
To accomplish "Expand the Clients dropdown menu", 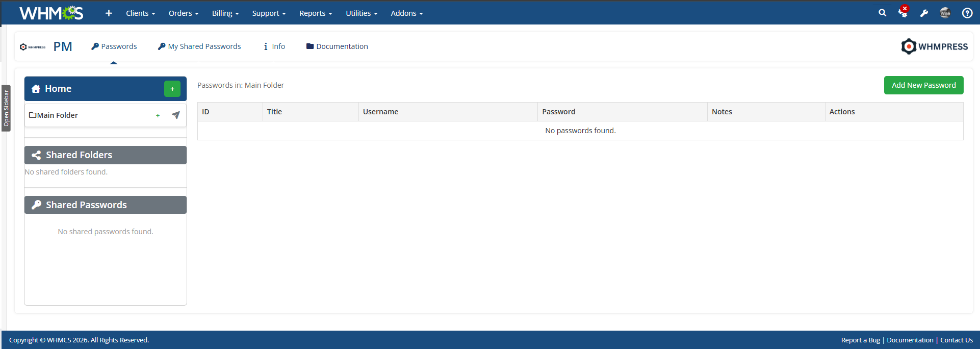I will click(140, 13).
